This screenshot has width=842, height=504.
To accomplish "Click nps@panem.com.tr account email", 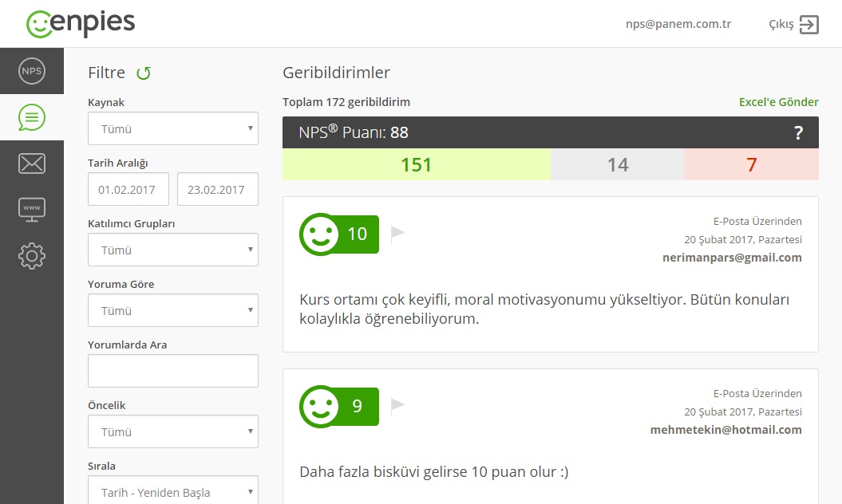I will tap(678, 24).
